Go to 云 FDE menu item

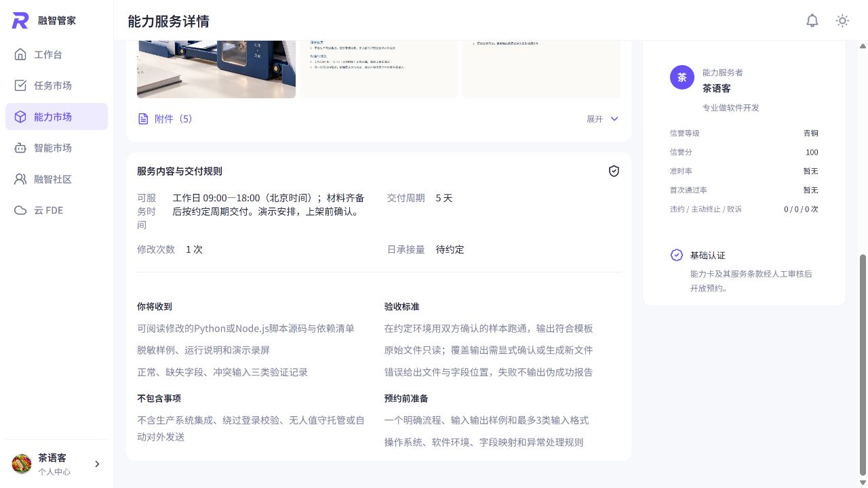point(56,210)
